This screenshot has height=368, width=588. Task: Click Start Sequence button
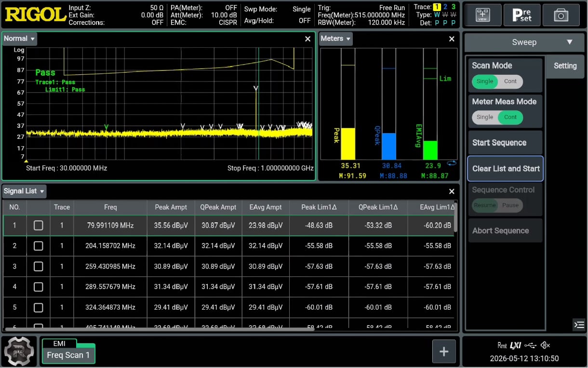505,143
